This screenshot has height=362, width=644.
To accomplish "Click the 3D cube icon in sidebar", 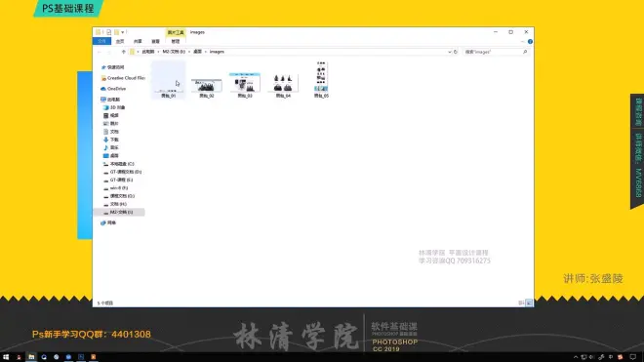I will tap(106, 107).
